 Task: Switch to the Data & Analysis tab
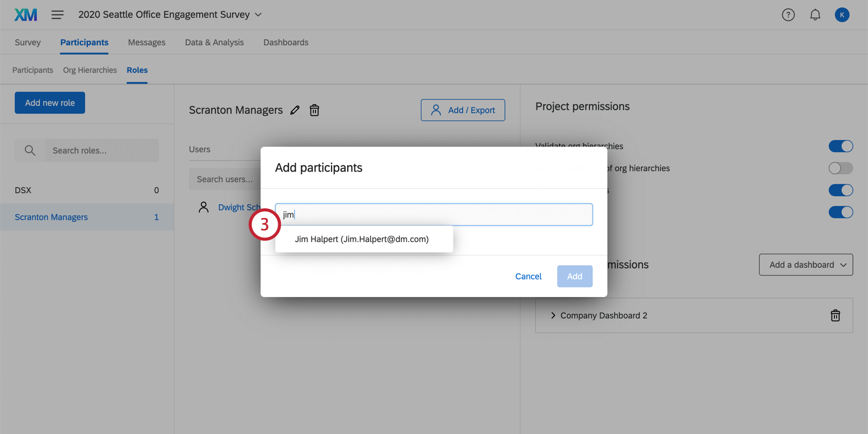pos(214,42)
